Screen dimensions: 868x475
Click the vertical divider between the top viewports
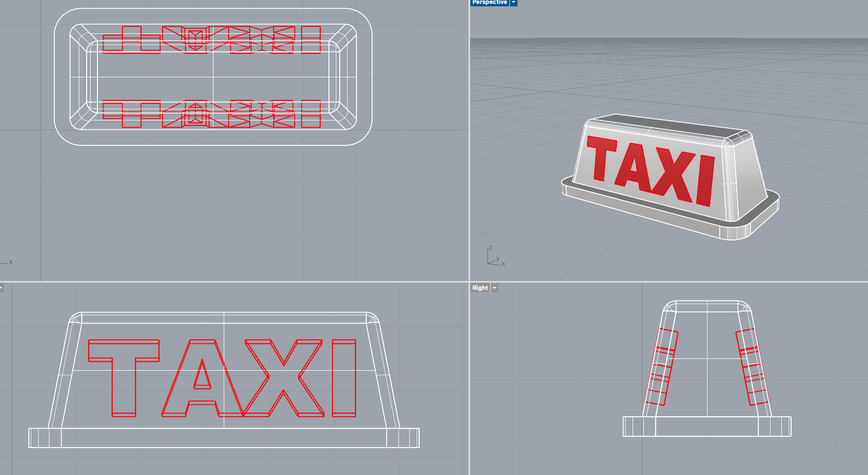click(x=469, y=147)
